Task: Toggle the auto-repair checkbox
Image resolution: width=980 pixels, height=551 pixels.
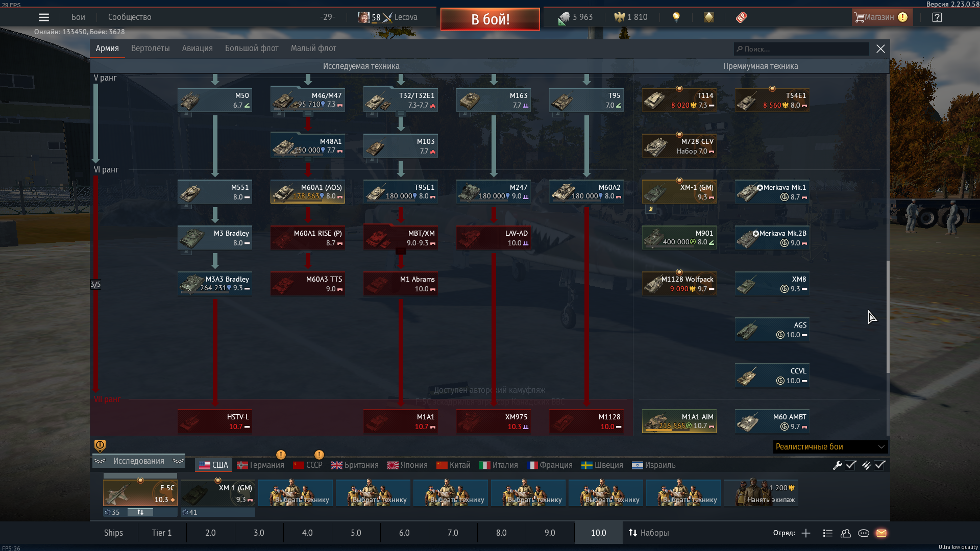Action: [x=850, y=465]
